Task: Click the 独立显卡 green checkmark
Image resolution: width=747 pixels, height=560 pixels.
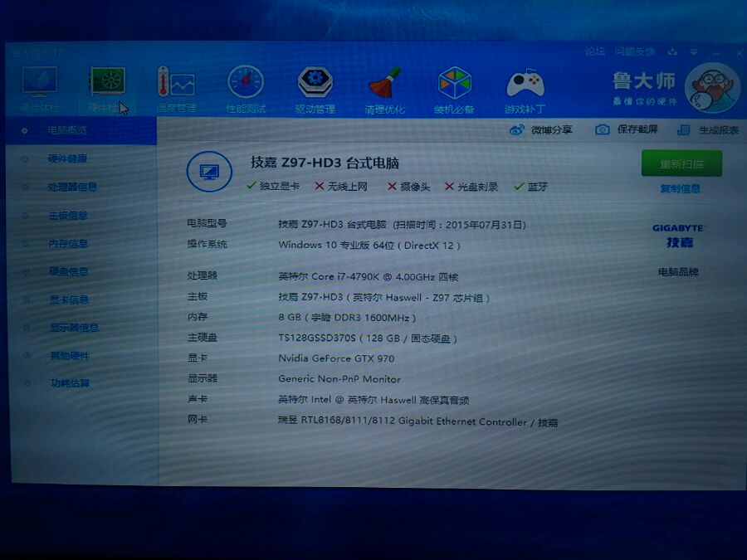Action: (x=251, y=185)
